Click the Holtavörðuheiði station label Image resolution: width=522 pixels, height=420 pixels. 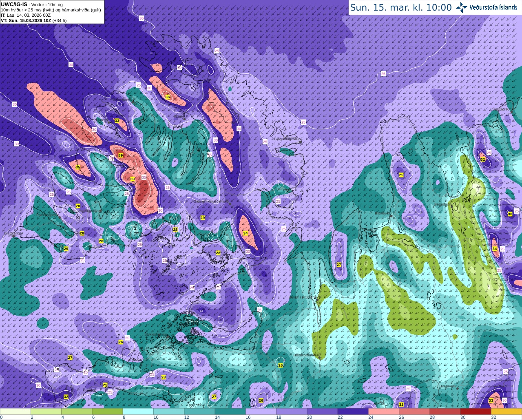tap(306, 355)
